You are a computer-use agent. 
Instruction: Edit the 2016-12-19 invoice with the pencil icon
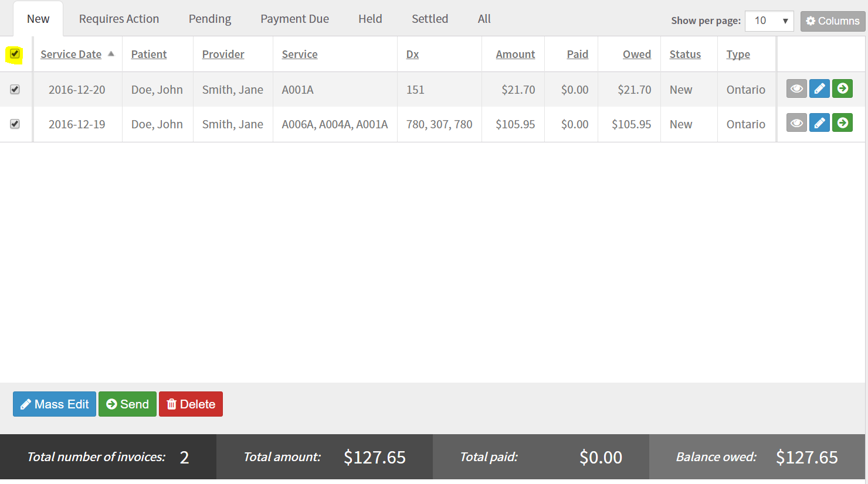click(x=819, y=122)
